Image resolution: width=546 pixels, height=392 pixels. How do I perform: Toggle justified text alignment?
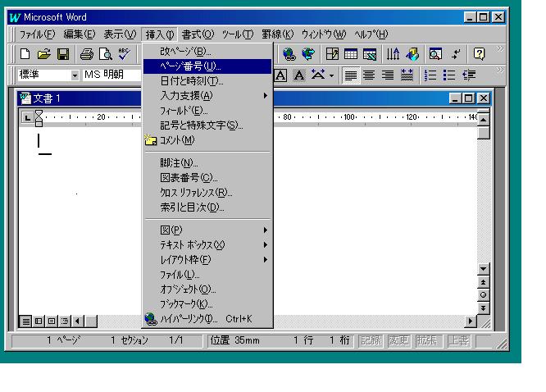tap(350, 75)
